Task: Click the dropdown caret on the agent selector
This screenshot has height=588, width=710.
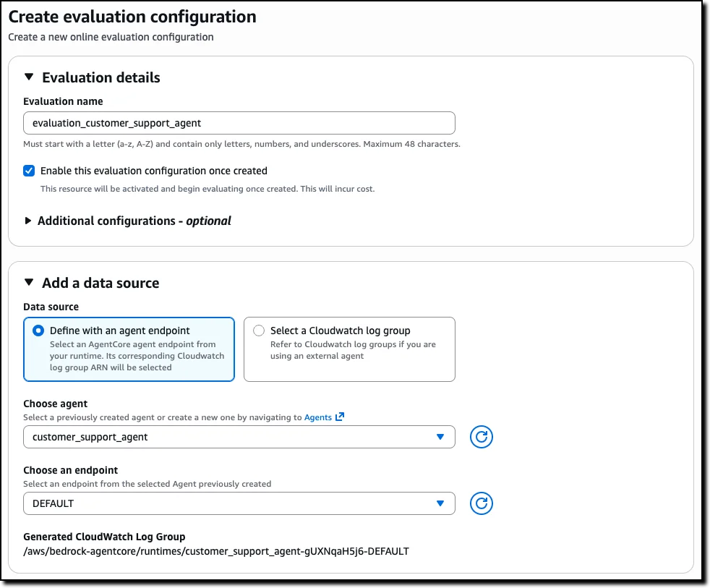Action: pos(441,437)
